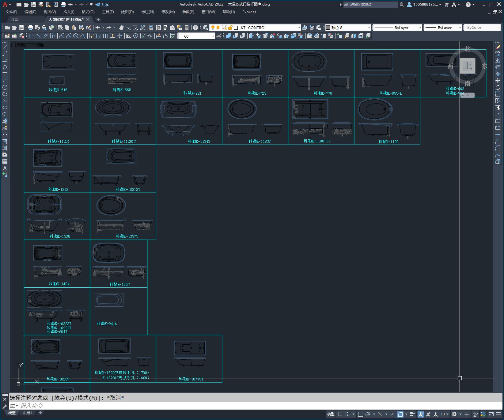Toggle object snap tracking in status bar
The image size is (504, 420).
[x=392, y=414]
